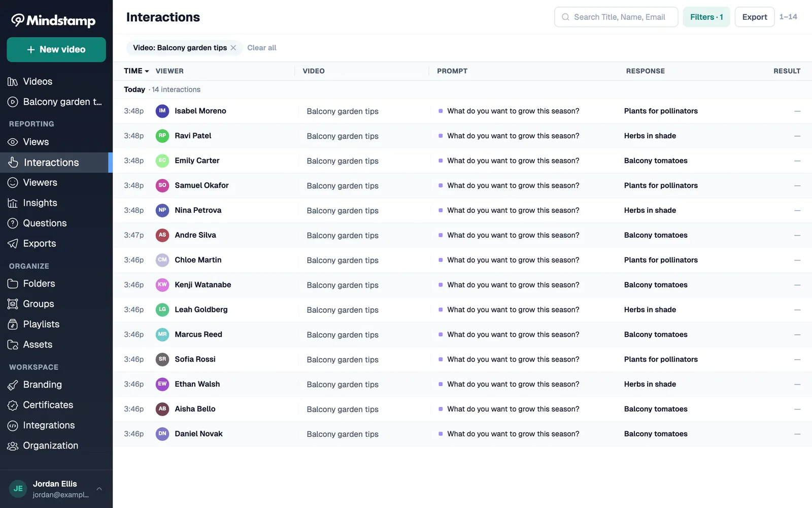This screenshot has height=508, width=812.
Task: Click Samuel Okafor's viewer name
Action: coord(201,185)
